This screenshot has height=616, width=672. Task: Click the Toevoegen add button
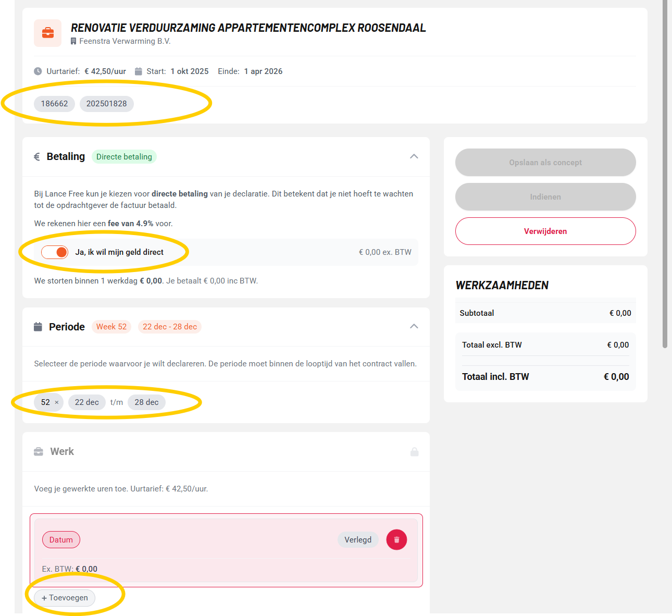tap(65, 598)
